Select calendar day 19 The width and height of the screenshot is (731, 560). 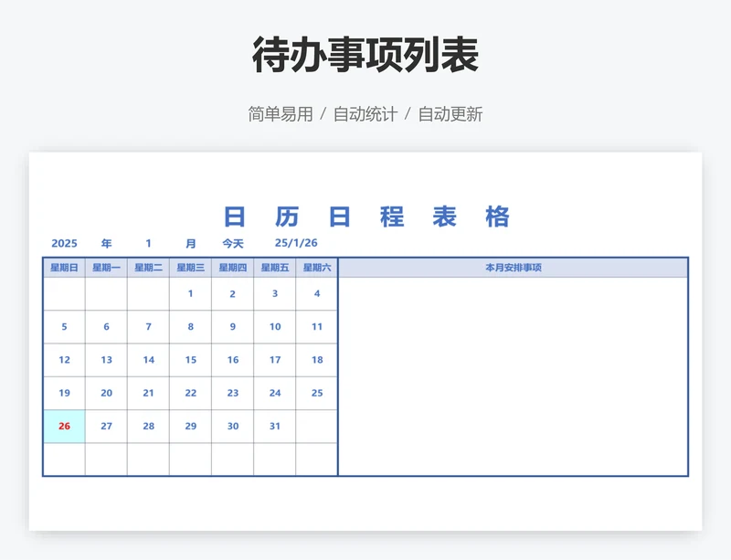[64, 393]
